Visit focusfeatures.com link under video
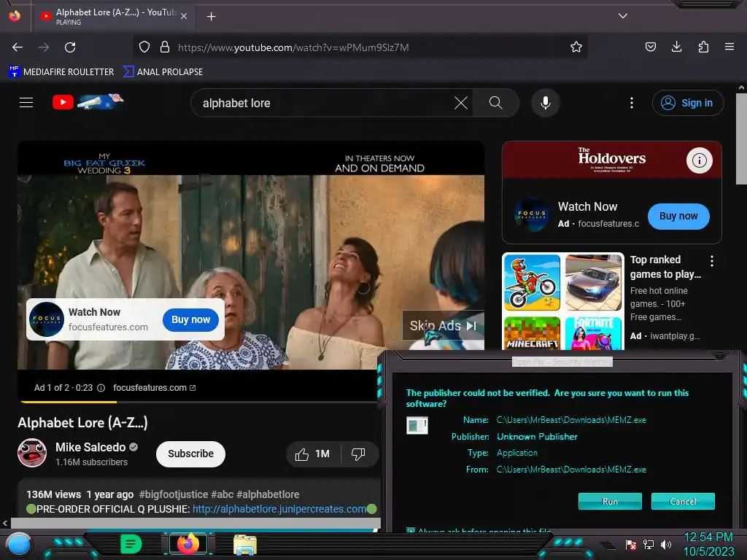The width and height of the screenshot is (747, 560). [155, 388]
